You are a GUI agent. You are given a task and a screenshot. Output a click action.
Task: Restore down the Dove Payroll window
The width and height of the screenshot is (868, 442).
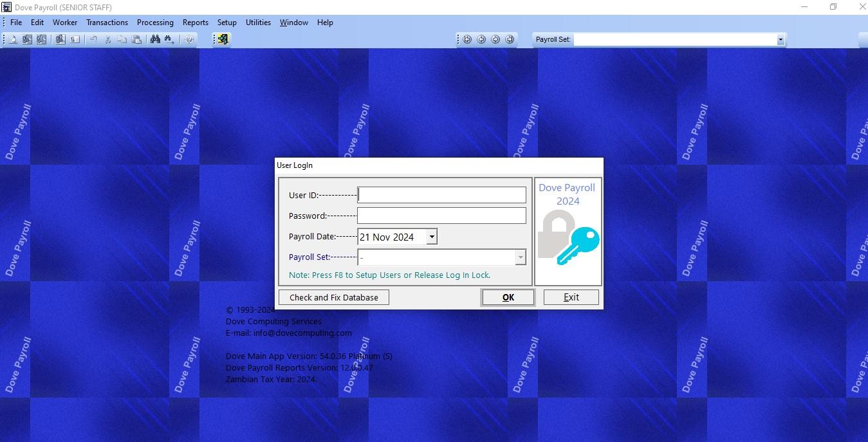pos(833,7)
